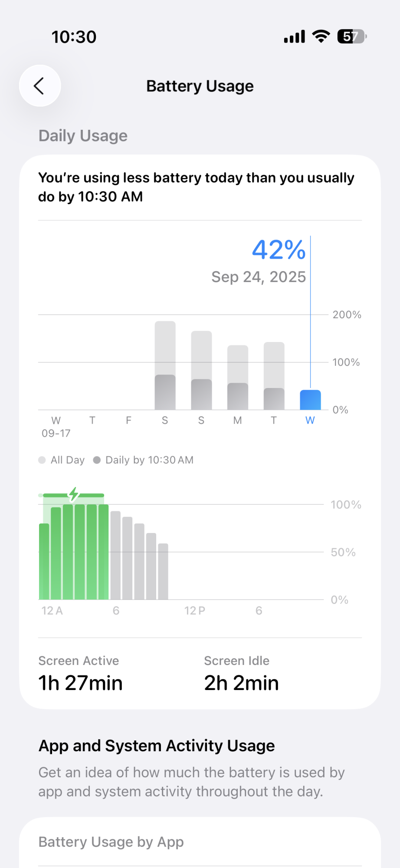Tap the All Day legend dot

pyautogui.click(x=42, y=460)
